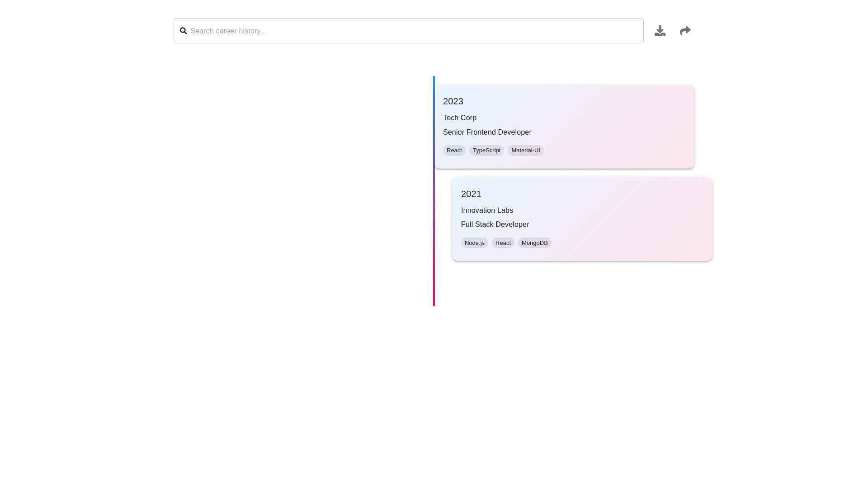Select the React chip on the Innovation Labs card

click(503, 243)
